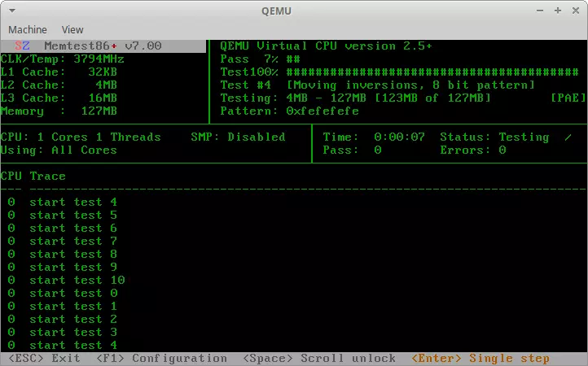Close the QEMU window
This screenshot has height=366, width=588.
pos(576,11)
